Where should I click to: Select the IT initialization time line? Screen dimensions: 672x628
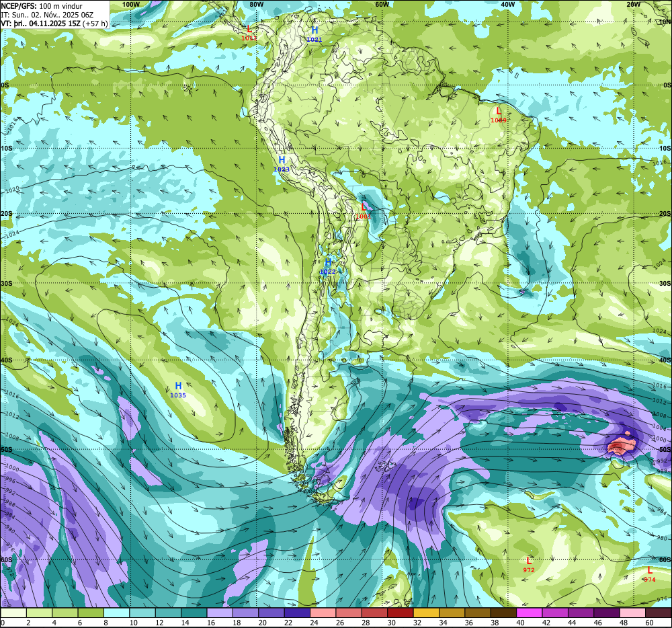click(47, 15)
